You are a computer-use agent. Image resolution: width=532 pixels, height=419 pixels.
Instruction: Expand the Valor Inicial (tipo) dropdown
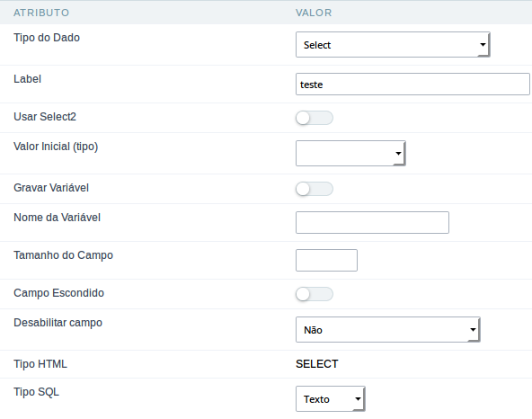[x=350, y=153]
